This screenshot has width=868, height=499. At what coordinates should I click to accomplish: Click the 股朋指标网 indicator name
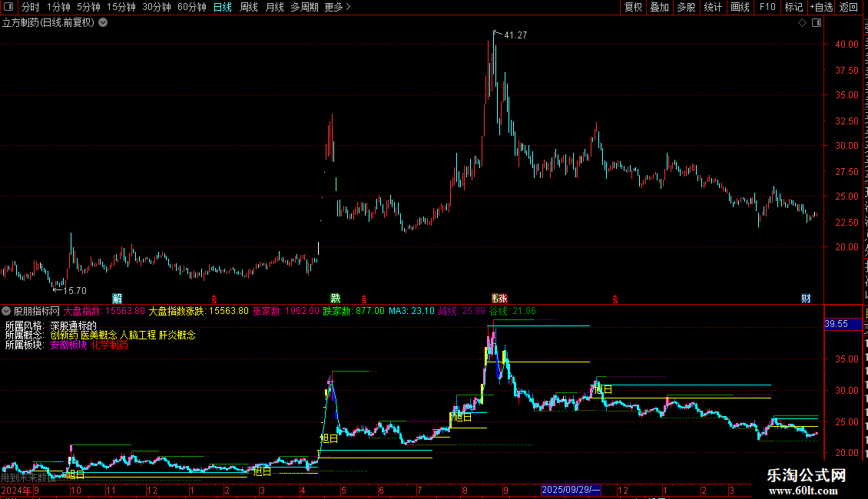(37, 311)
